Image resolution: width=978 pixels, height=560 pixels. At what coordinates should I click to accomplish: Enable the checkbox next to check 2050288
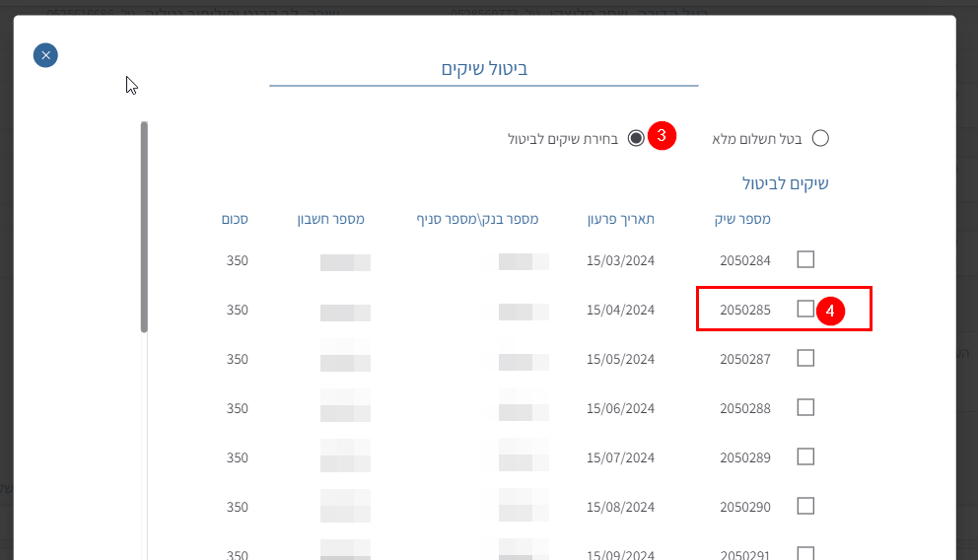click(x=805, y=407)
